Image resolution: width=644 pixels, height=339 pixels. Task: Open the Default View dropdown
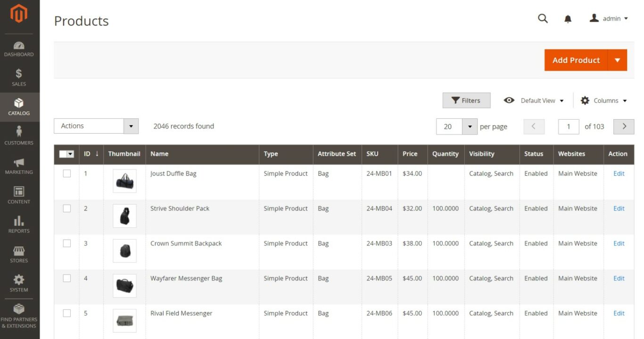(542, 100)
